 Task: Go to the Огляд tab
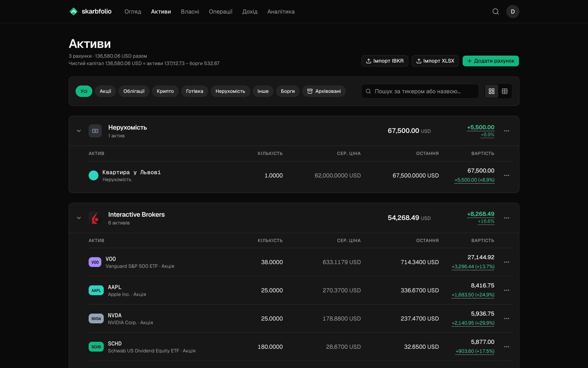point(133,11)
